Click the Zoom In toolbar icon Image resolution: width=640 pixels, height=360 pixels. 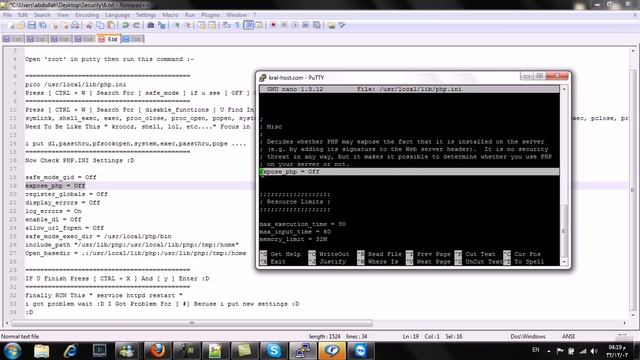(177, 25)
